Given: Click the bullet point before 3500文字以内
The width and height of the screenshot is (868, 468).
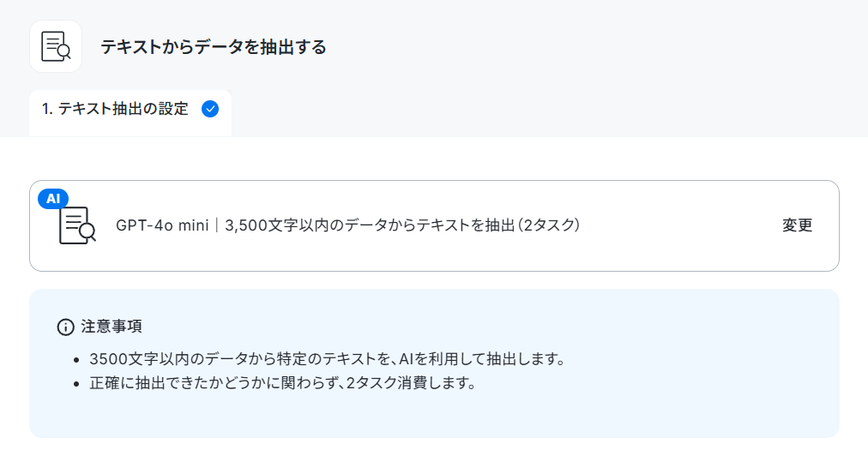Looking at the screenshot, I should tap(77, 360).
